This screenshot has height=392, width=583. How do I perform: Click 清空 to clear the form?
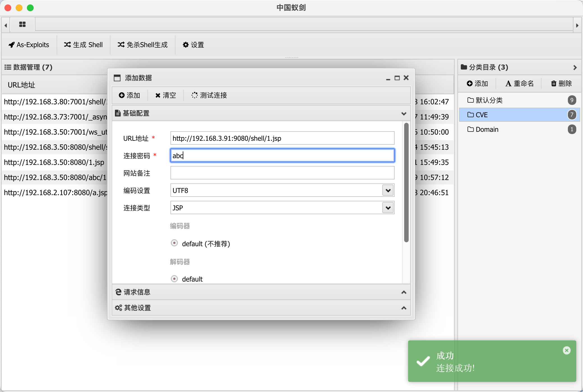166,95
